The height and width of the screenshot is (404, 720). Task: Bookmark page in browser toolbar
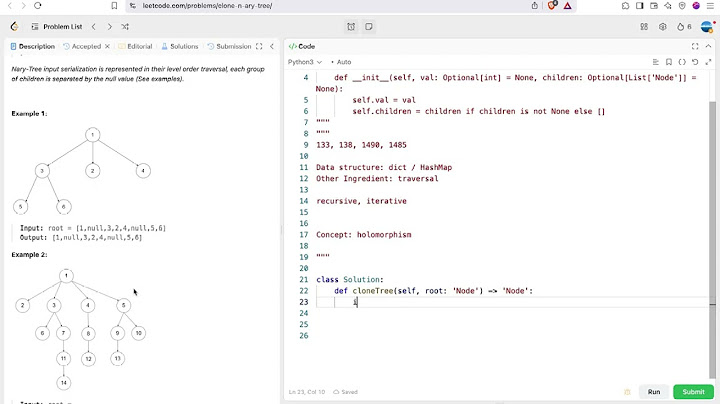click(x=114, y=6)
